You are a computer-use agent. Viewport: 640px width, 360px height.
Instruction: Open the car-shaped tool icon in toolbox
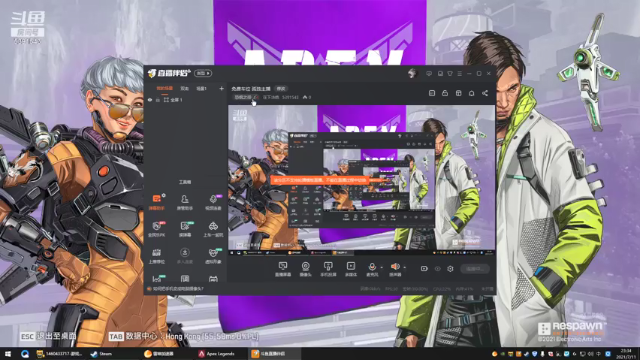pos(213,229)
